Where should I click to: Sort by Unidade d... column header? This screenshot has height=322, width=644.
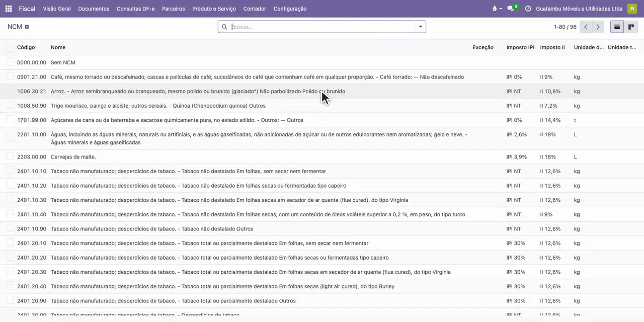click(589, 47)
